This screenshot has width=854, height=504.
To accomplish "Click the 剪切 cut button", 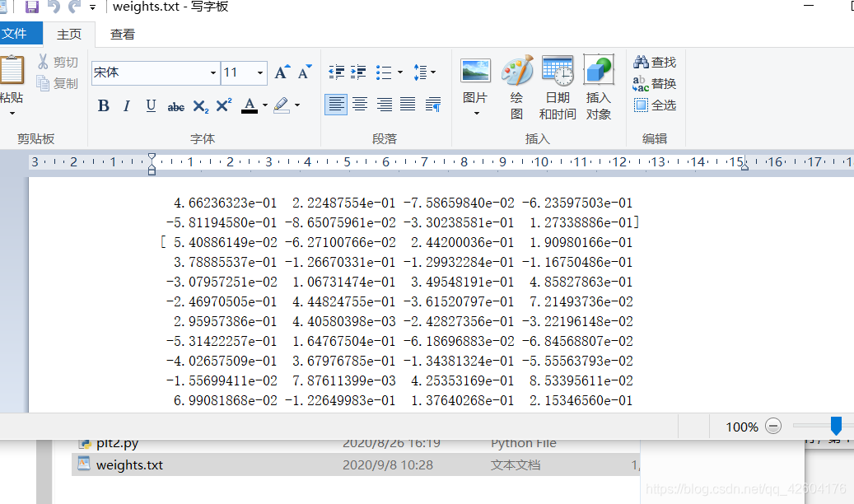I will pos(58,62).
